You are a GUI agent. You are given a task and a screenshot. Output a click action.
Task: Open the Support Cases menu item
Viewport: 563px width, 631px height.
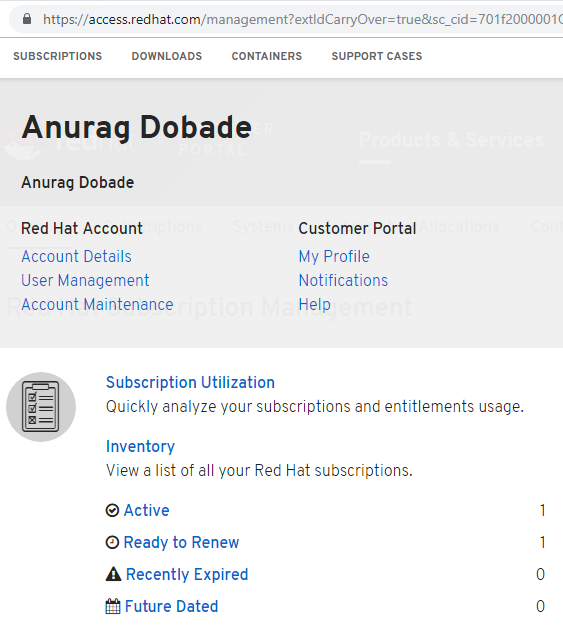(377, 56)
